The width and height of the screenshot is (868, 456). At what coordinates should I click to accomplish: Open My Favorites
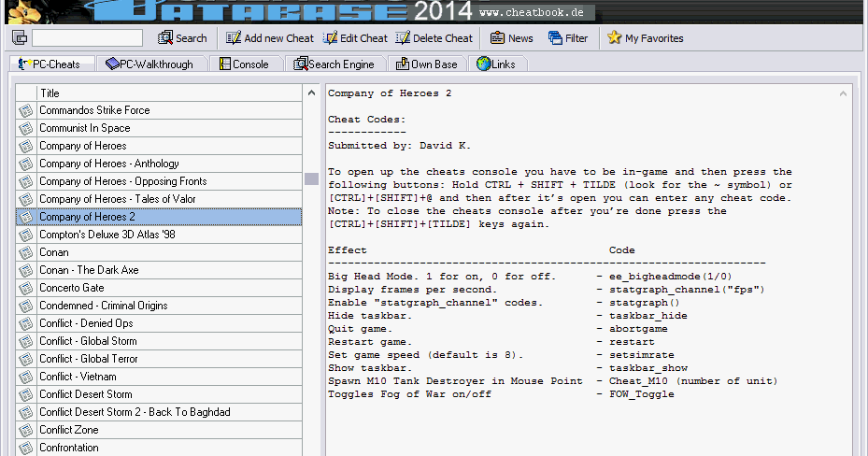pos(646,38)
